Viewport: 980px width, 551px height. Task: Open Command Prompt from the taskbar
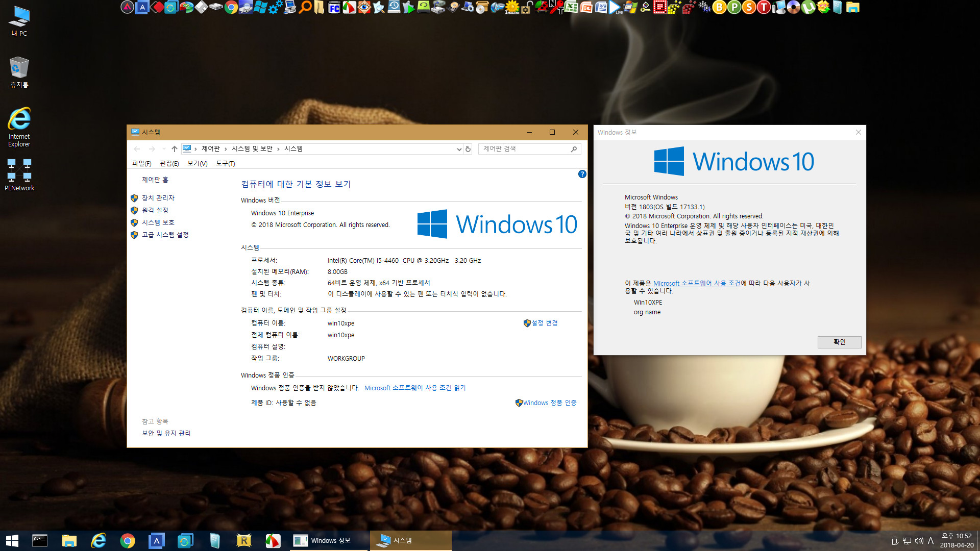coord(40,541)
